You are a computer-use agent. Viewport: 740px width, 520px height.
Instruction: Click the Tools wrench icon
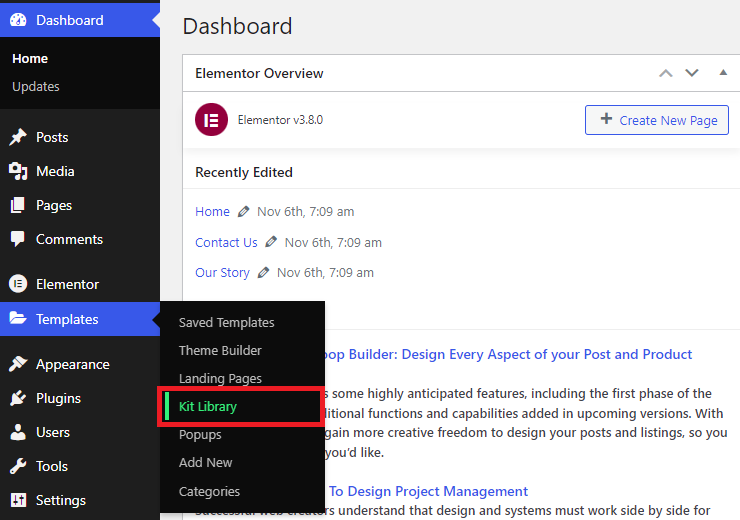18,466
